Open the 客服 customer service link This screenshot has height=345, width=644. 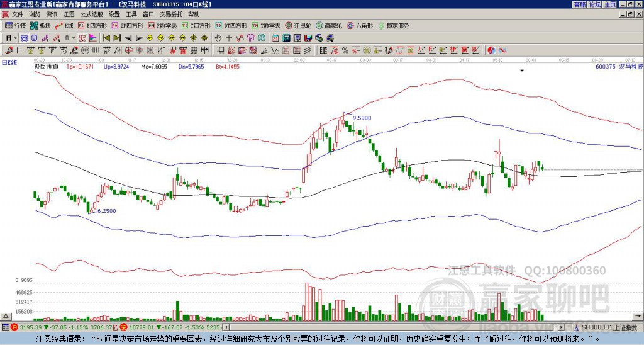[579, 4]
